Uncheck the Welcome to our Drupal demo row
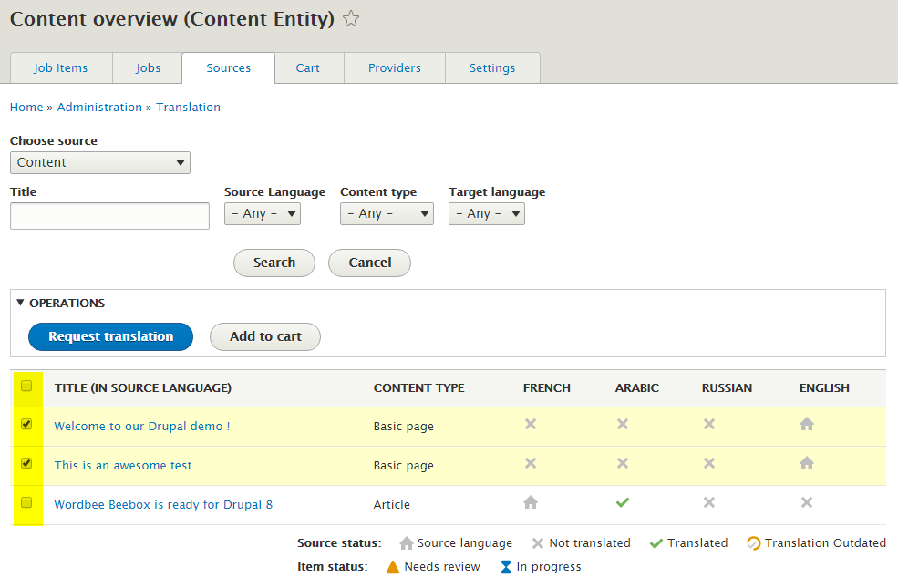Viewport: 898px width, 588px height. 26,424
